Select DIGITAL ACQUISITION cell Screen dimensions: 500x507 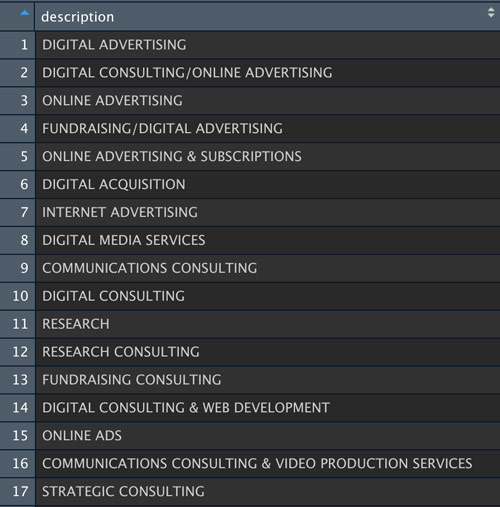(268, 184)
